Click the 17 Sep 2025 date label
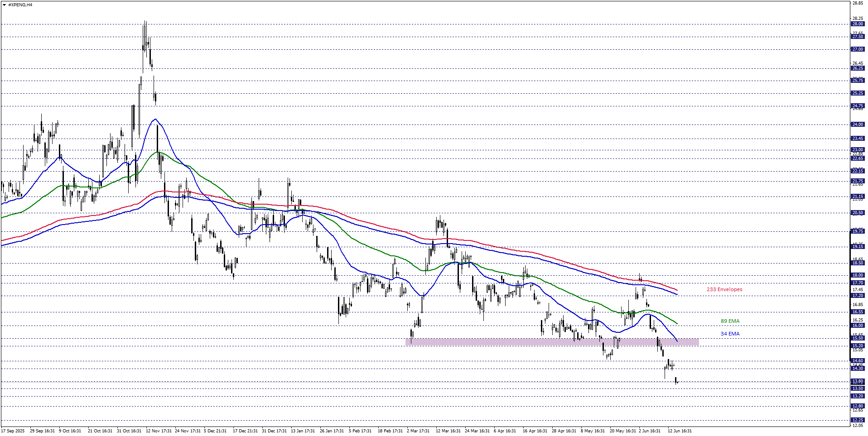 [13, 431]
